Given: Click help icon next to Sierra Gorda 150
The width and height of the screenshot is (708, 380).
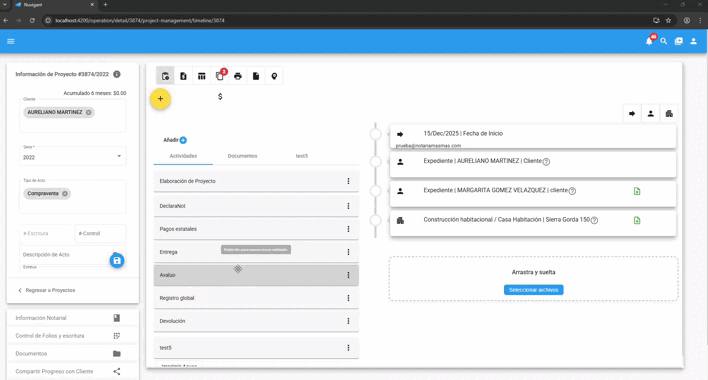Looking at the screenshot, I should 595,220.
